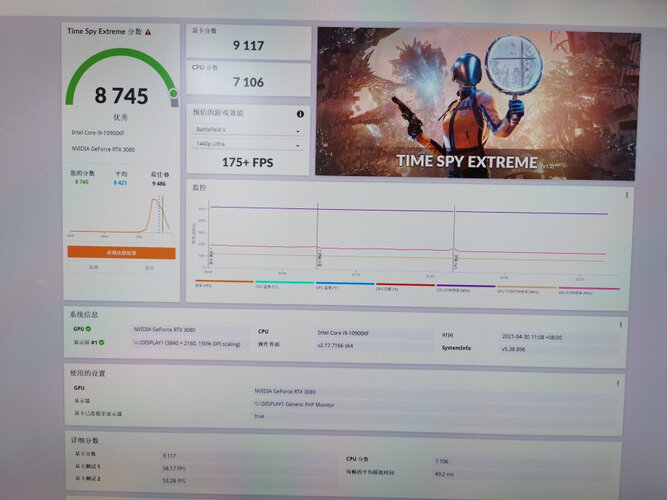
Task: Click the Intel Core i9-10900KF value in system info
Action: (x=343, y=333)
